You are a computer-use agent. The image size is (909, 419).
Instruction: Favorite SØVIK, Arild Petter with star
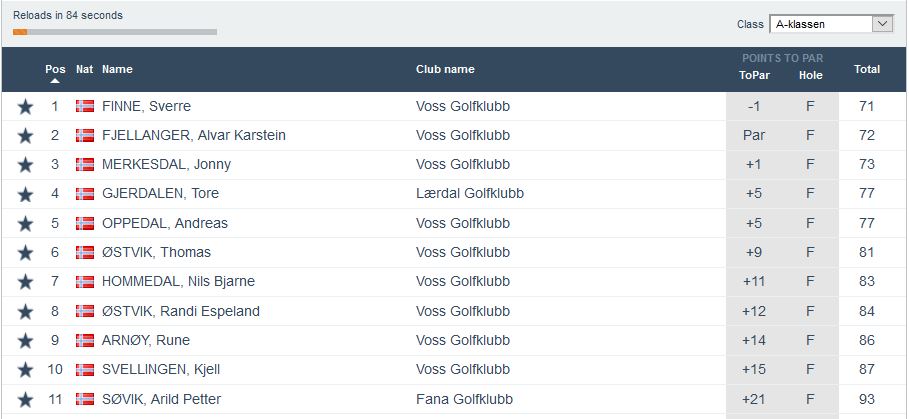click(25, 400)
